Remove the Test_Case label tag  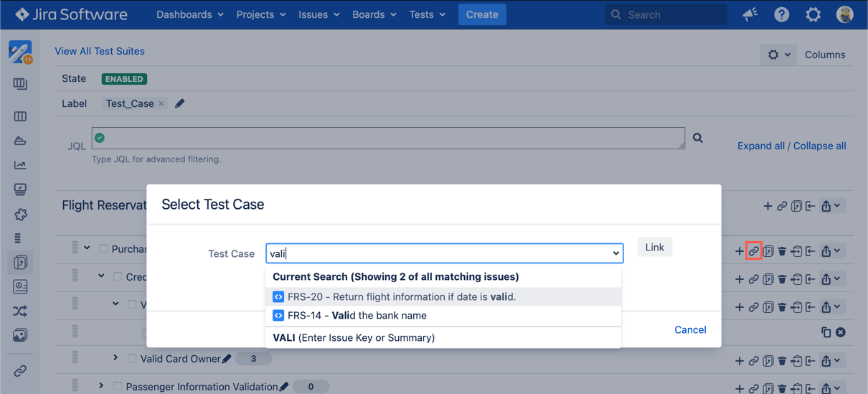point(161,103)
